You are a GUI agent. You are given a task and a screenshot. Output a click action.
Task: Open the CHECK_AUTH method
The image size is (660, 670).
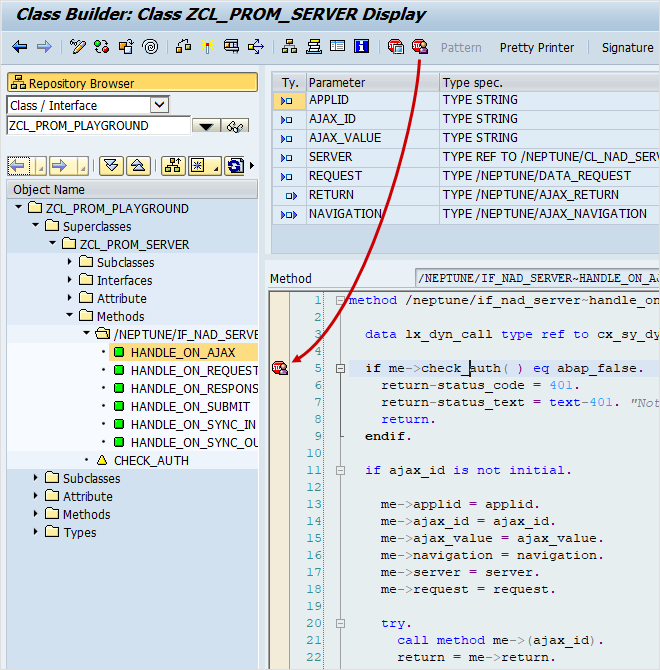click(151, 460)
